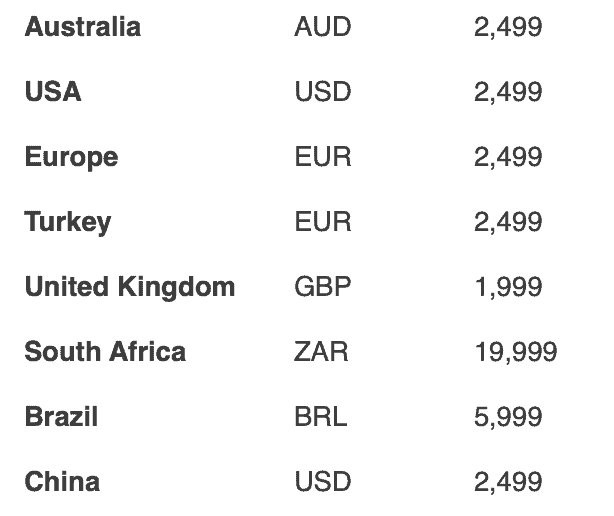This screenshot has width=614, height=516.
Task: Click the EUR code beside Turkey
Action: click(x=323, y=222)
